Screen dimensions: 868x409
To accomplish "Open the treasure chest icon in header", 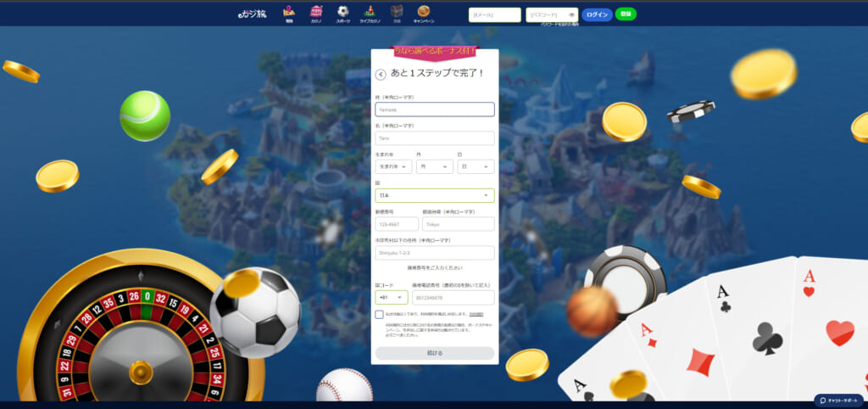I will coord(397,14).
